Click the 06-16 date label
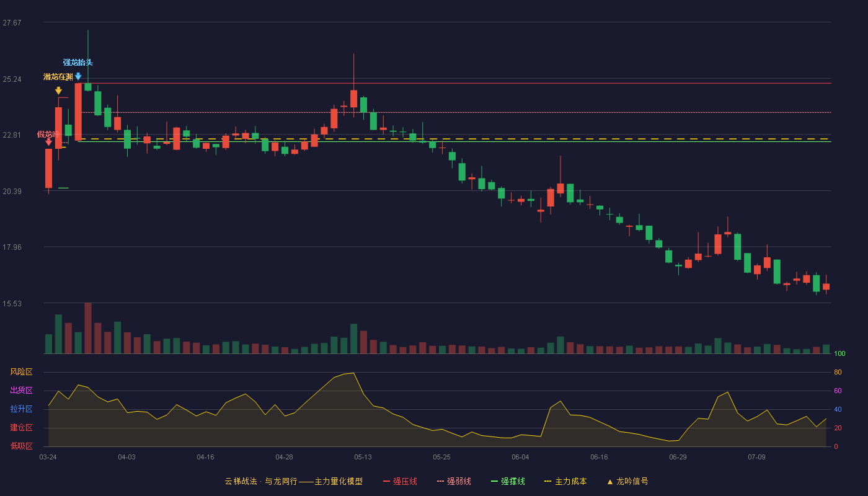This screenshot has width=868, height=496. pyautogui.click(x=599, y=457)
